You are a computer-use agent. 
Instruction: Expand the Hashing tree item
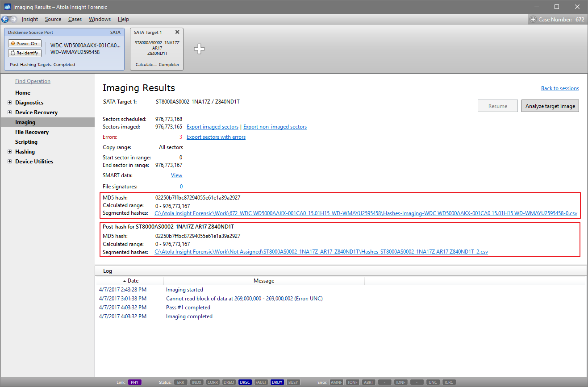tap(10, 151)
